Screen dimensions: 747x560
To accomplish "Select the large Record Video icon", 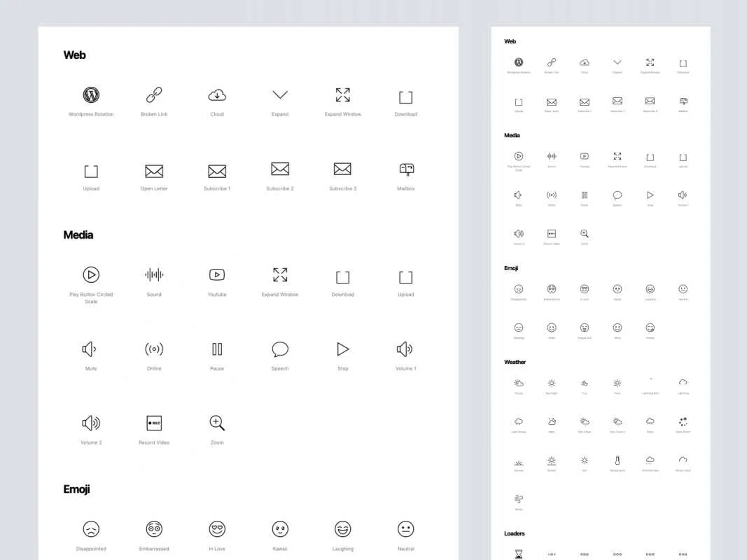I will (154, 423).
